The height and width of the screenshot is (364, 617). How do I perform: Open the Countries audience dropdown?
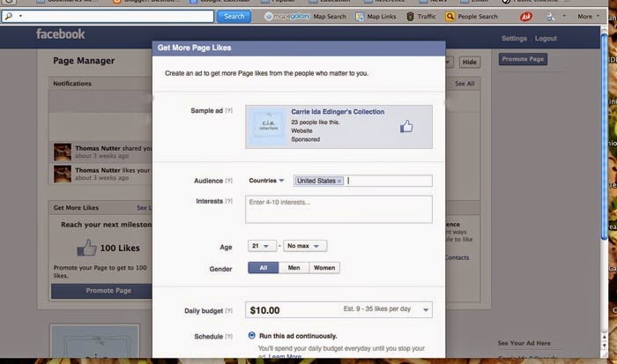point(266,181)
